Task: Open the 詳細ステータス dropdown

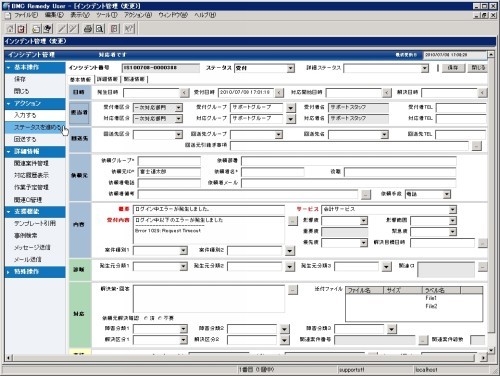Action: pyautogui.click(x=424, y=68)
